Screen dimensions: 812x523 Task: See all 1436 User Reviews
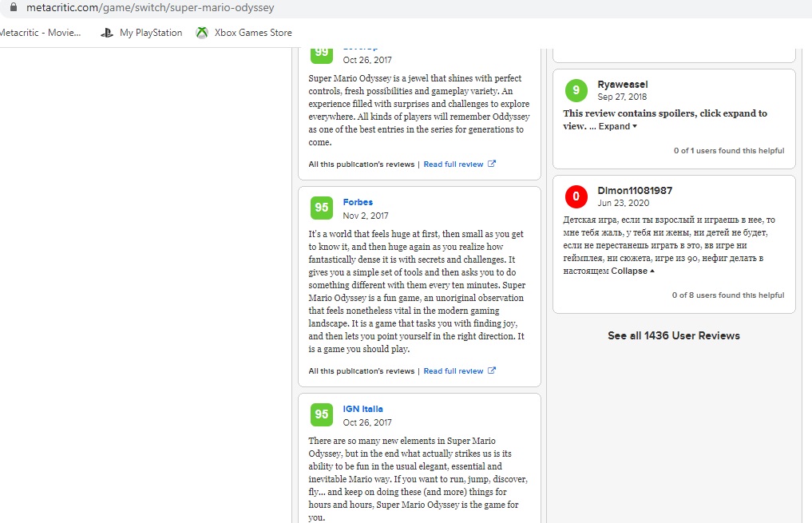tap(674, 335)
